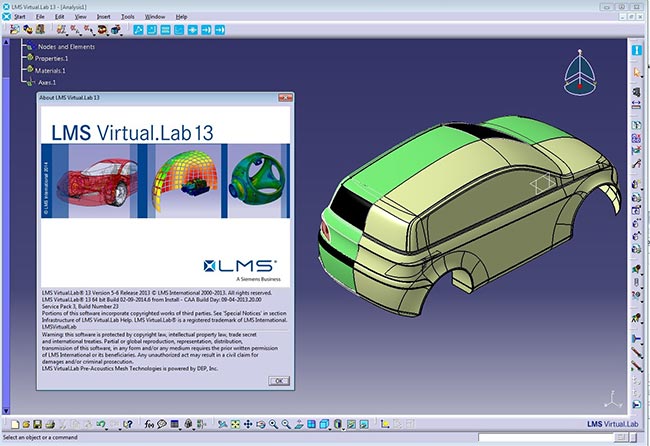Click Fit All In icon
Viewport: 650px width, 446px height.
pos(235,424)
